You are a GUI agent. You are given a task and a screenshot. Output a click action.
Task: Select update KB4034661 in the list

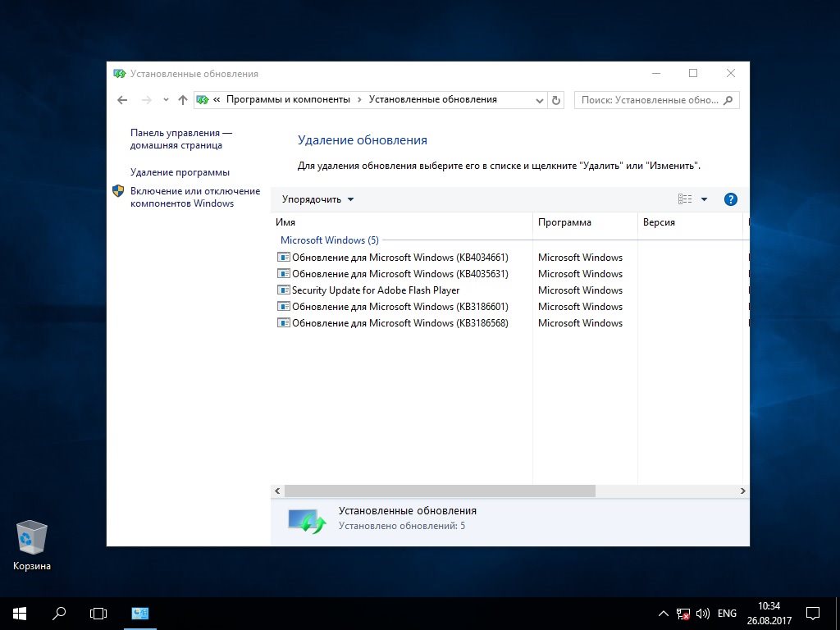[x=399, y=258]
